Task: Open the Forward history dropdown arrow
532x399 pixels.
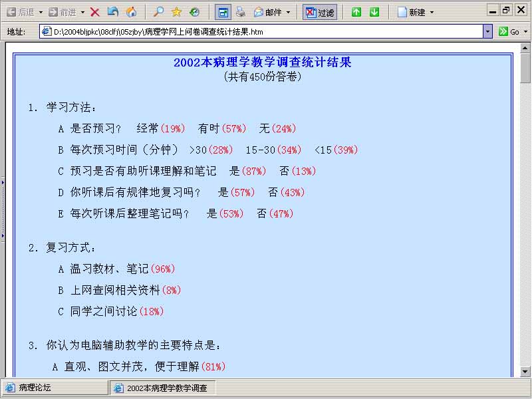Action: pyautogui.click(x=82, y=13)
